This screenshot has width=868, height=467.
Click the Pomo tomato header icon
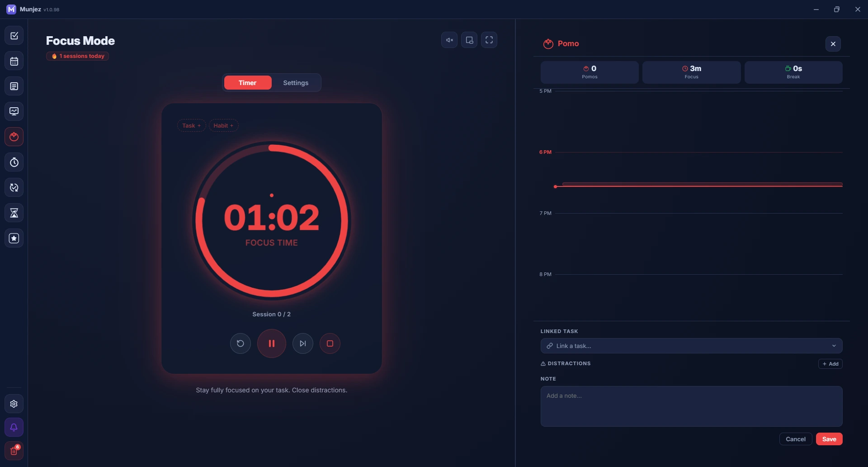tap(548, 43)
